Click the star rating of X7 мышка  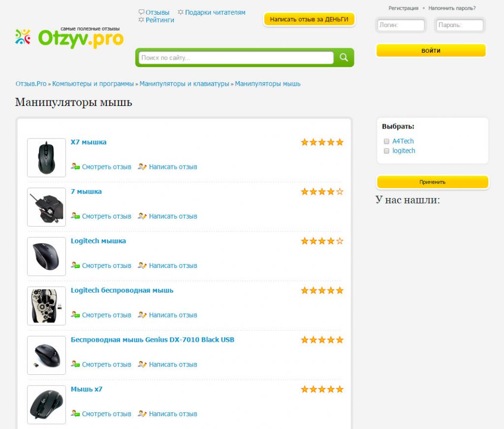[x=322, y=142]
